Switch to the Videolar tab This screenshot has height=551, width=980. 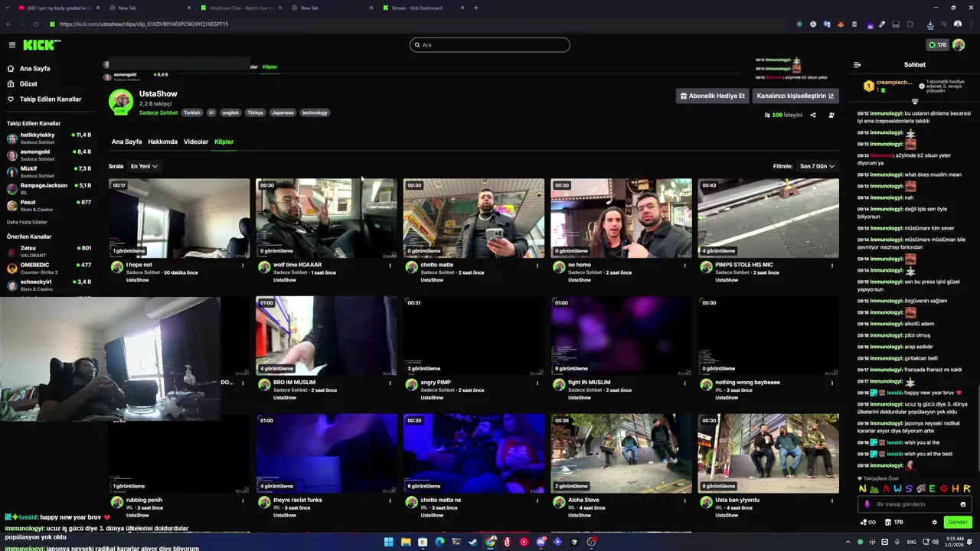196,142
